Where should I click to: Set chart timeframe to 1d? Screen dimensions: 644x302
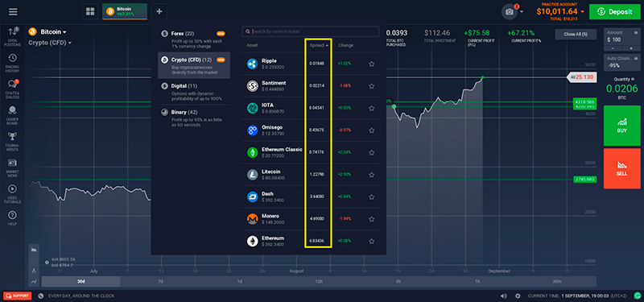tap(239, 281)
